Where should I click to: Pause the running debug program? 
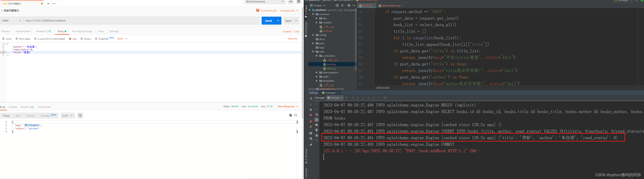pos(311,110)
